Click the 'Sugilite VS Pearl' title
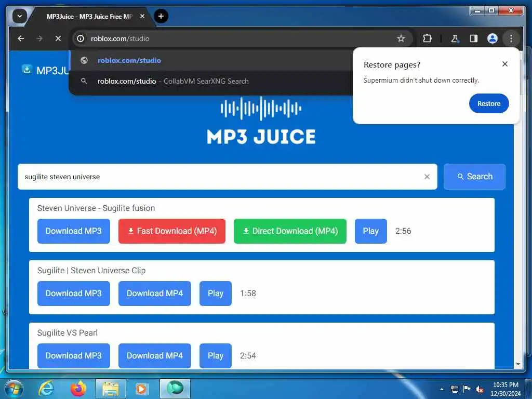 coord(67,333)
